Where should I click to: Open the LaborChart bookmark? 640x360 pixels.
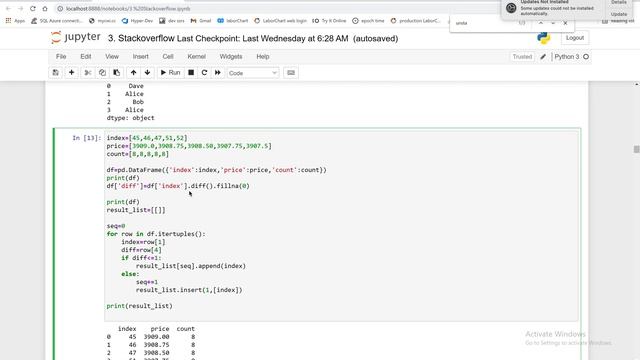(233, 21)
